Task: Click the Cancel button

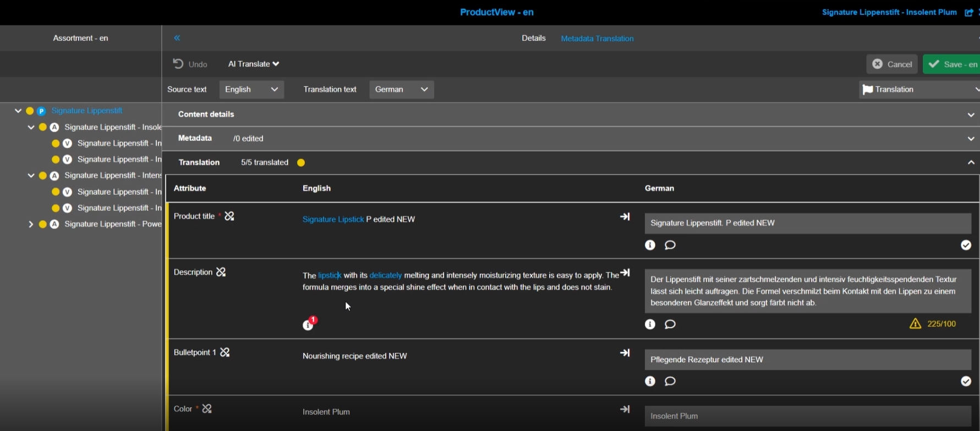Action: tap(892, 64)
